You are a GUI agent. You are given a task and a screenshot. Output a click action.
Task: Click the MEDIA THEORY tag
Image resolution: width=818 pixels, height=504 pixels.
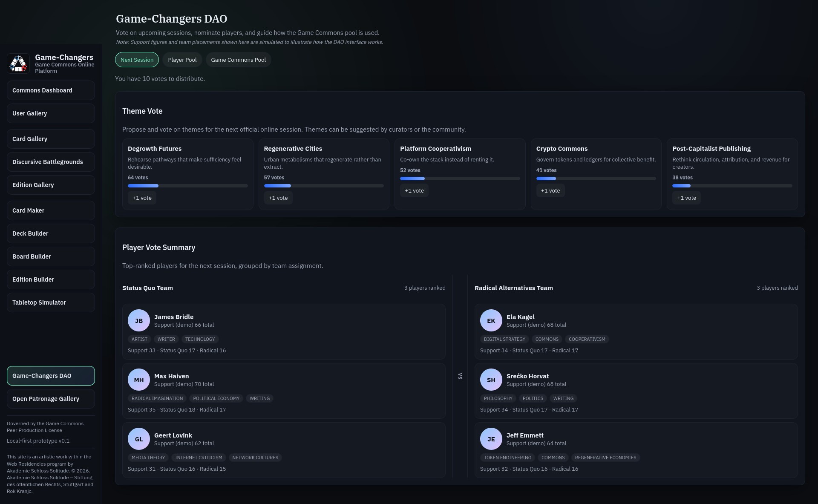[148, 458]
